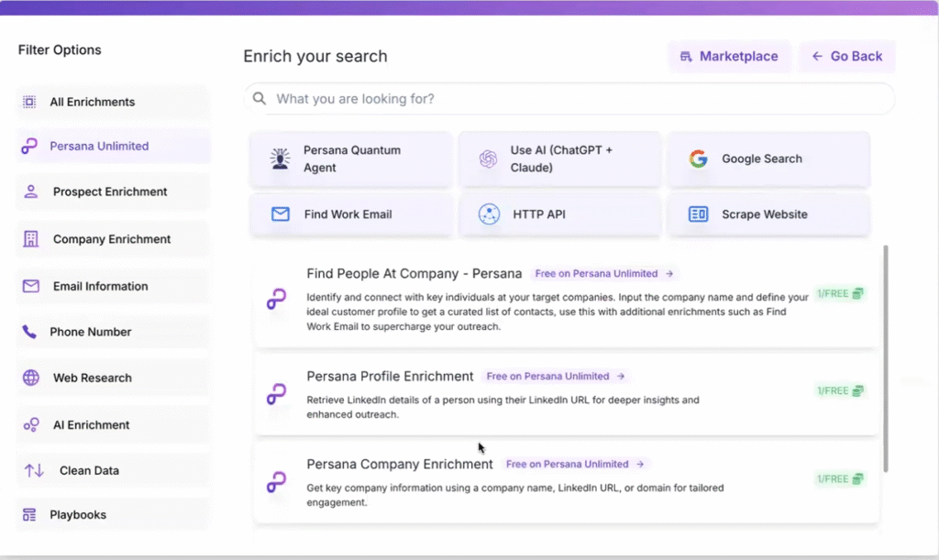Click the Web Research globe icon
This screenshot has width=939, height=560.
point(30,378)
